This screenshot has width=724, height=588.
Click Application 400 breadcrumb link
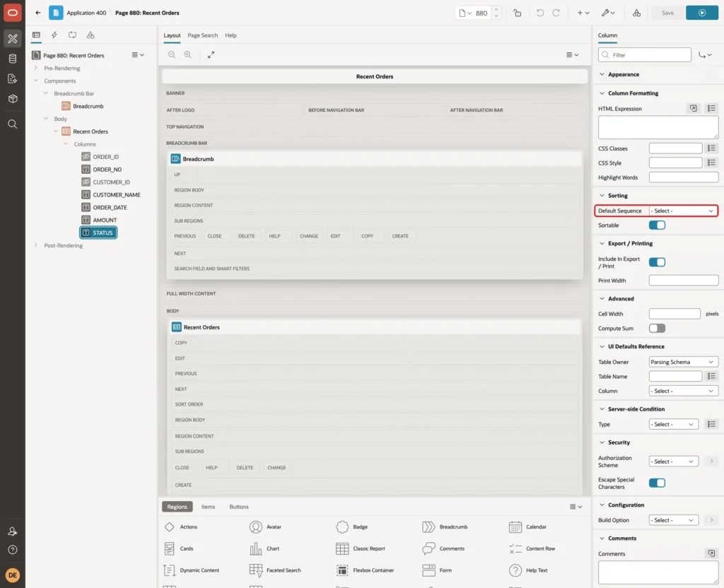86,13
